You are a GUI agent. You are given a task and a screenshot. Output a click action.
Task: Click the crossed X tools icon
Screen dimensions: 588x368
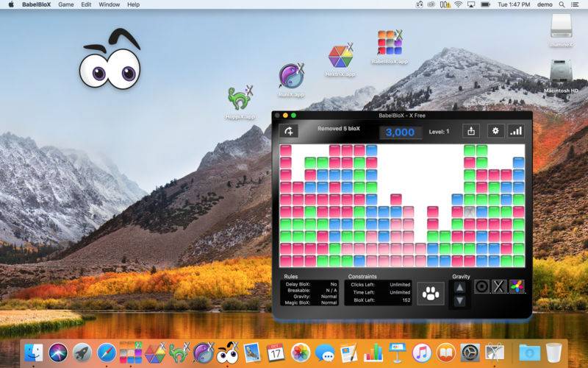(500, 286)
